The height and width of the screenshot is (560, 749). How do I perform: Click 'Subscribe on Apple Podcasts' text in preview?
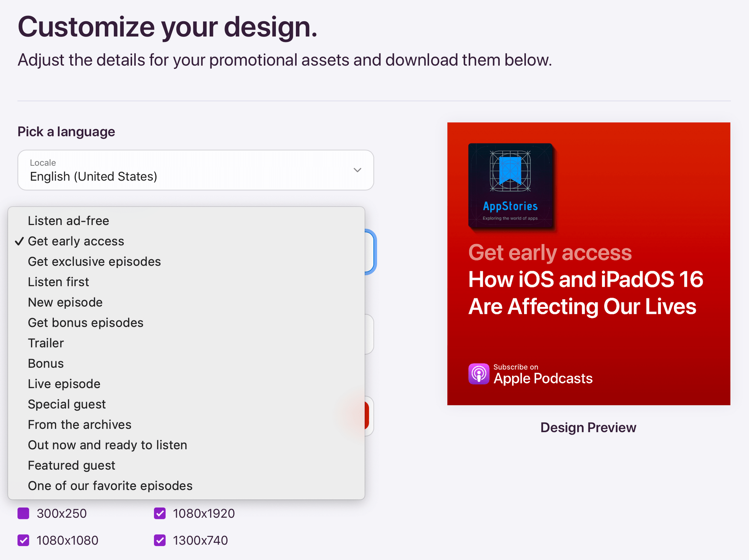[x=543, y=374]
